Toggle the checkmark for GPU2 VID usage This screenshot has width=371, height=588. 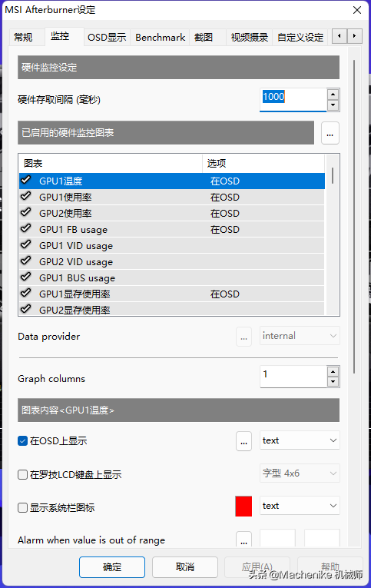coord(26,261)
